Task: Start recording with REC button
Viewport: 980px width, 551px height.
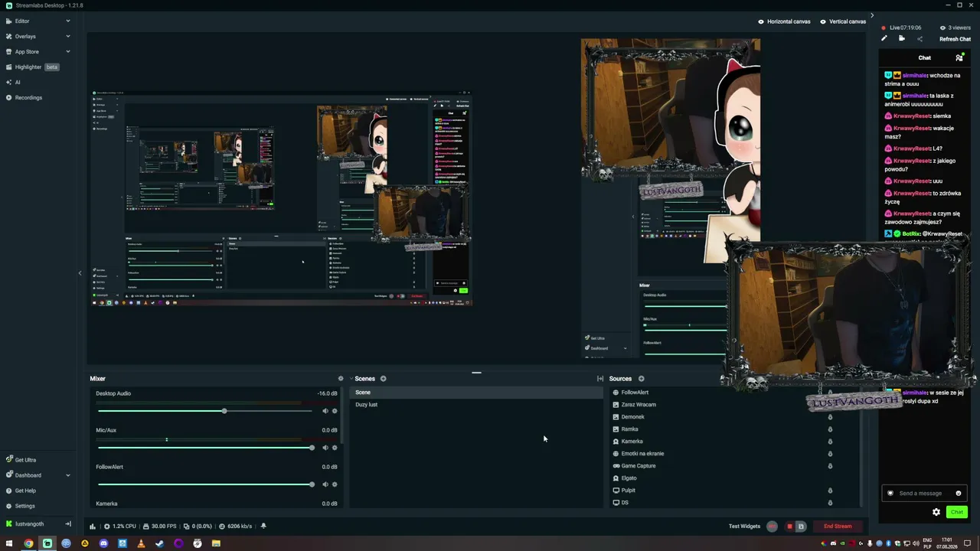Action: [x=772, y=527]
